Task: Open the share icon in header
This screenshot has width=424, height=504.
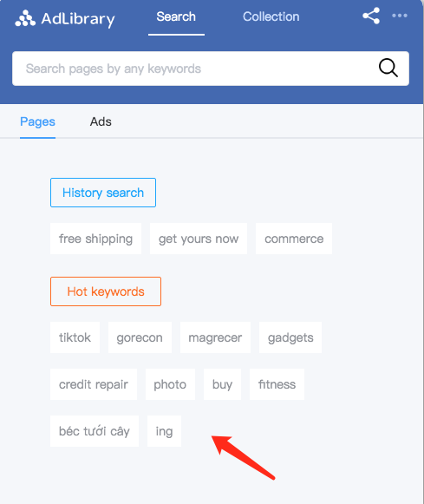Action: [371, 16]
